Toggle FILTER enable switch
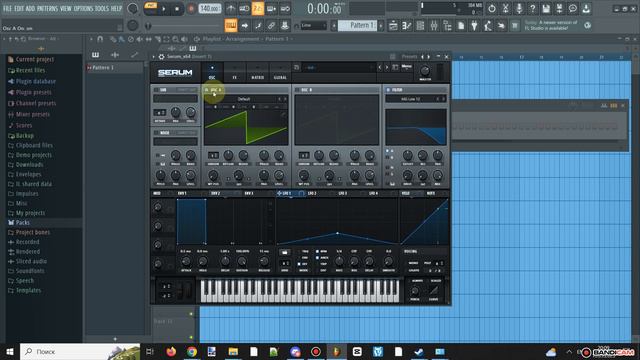Screen dimensions: 640x360 [x=388, y=90]
